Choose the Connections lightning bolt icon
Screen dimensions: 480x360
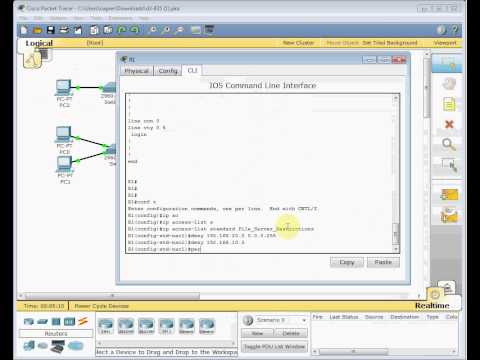click(x=83, y=322)
